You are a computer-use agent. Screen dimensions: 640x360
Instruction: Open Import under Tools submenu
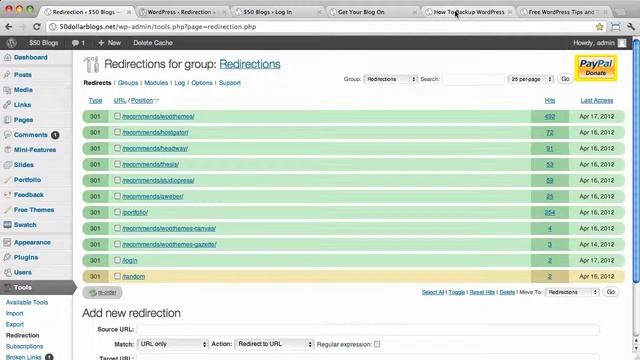pos(15,313)
